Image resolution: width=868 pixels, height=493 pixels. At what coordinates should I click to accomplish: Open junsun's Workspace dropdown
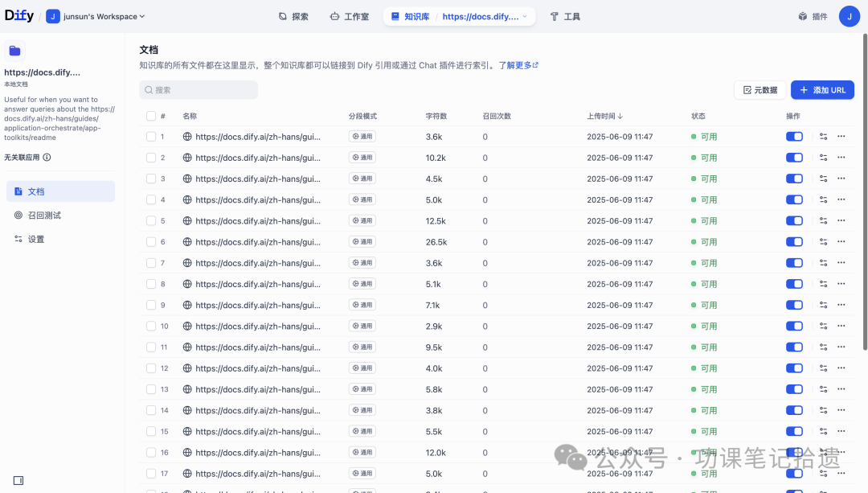[x=96, y=17]
